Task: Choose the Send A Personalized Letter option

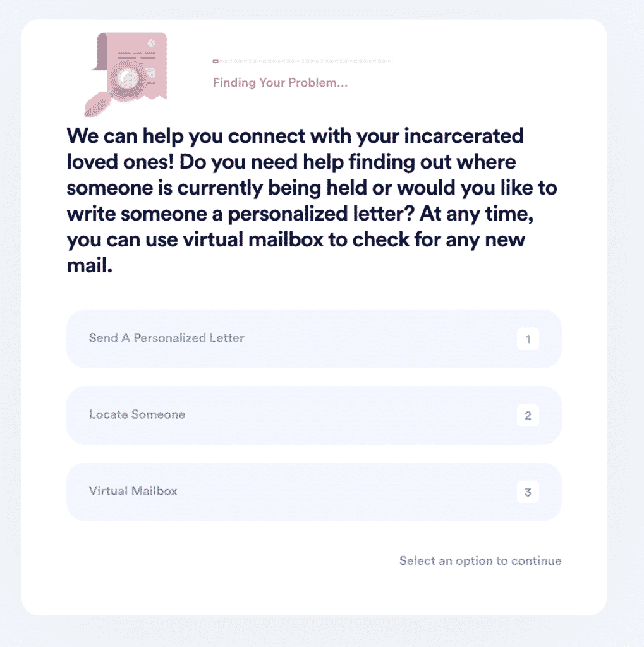Action: point(313,339)
